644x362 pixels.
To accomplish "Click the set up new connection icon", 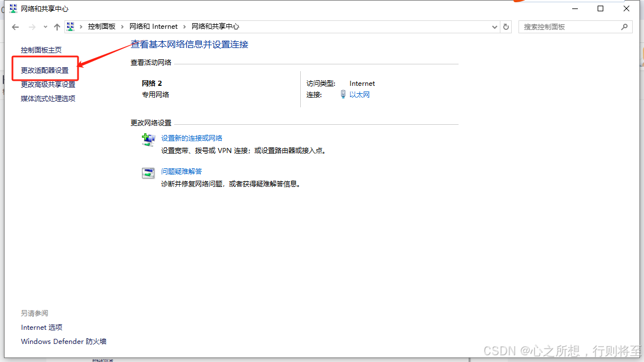I will (x=148, y=139).
